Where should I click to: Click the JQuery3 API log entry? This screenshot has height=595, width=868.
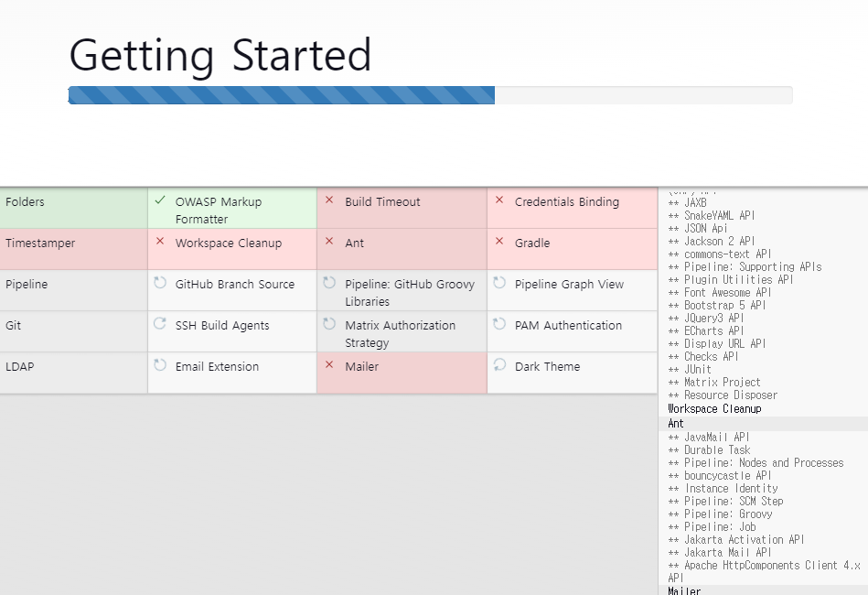[706, 318]
